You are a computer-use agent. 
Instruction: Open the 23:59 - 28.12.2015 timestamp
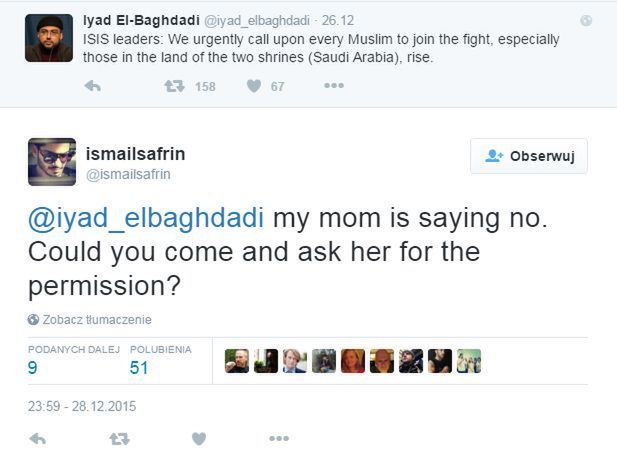[82, 407]
